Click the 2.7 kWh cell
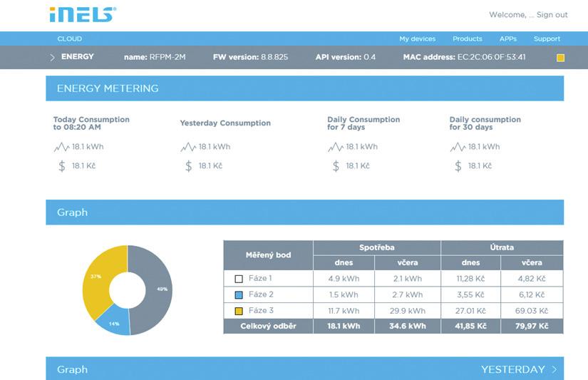 pyautogui.click(x=407, y=295)
